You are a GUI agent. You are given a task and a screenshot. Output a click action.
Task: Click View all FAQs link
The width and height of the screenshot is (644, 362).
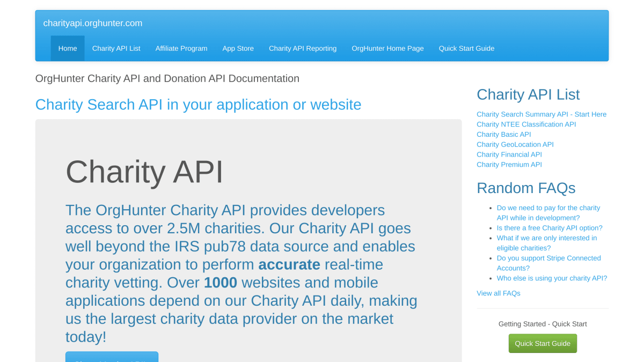pyautogui.click(x=498, y=293)
